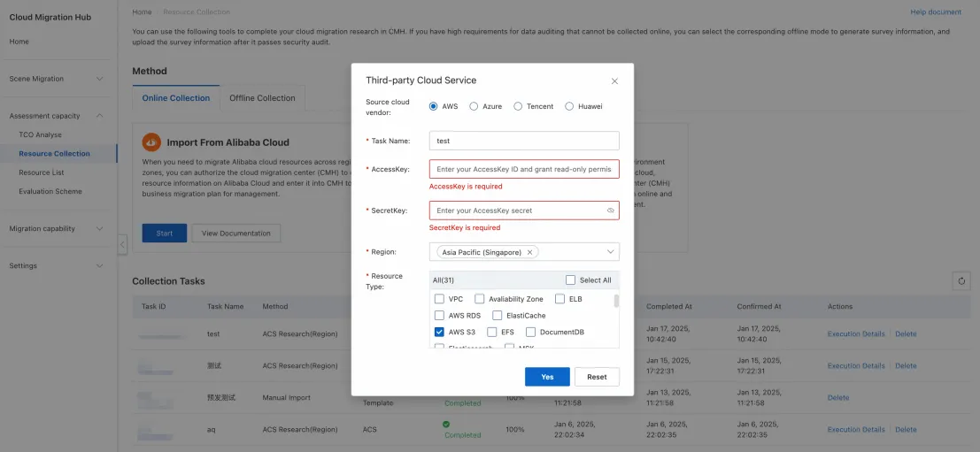Open Execution Details for test task
This screenshot has width=980, height=452.
tap(856, 334)
